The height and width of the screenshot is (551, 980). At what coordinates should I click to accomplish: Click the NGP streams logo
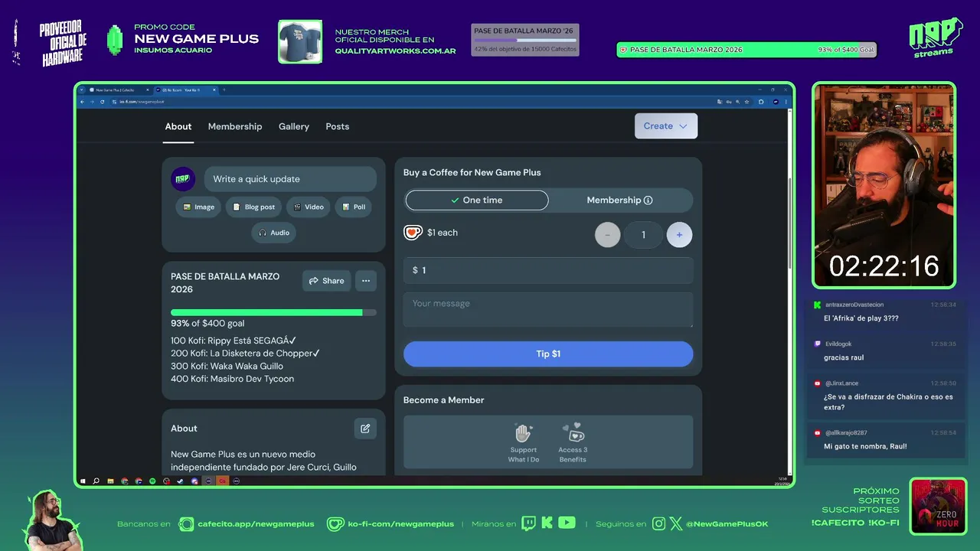tap(935, 37)
